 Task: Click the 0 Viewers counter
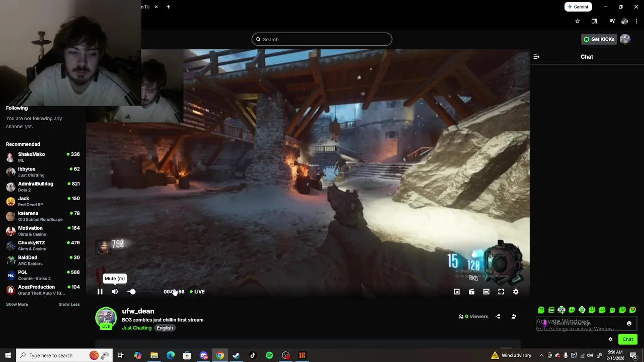coord(473,317)
